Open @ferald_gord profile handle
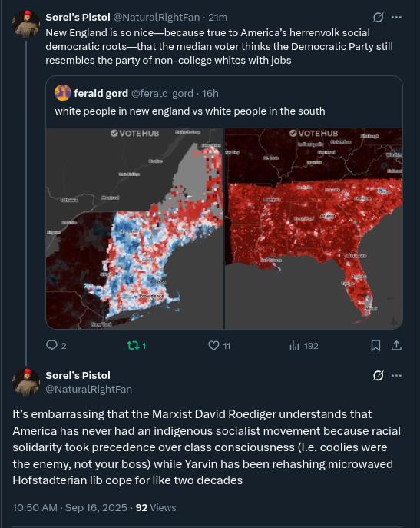This screenshot has height=528, width=420. [162, 93]
